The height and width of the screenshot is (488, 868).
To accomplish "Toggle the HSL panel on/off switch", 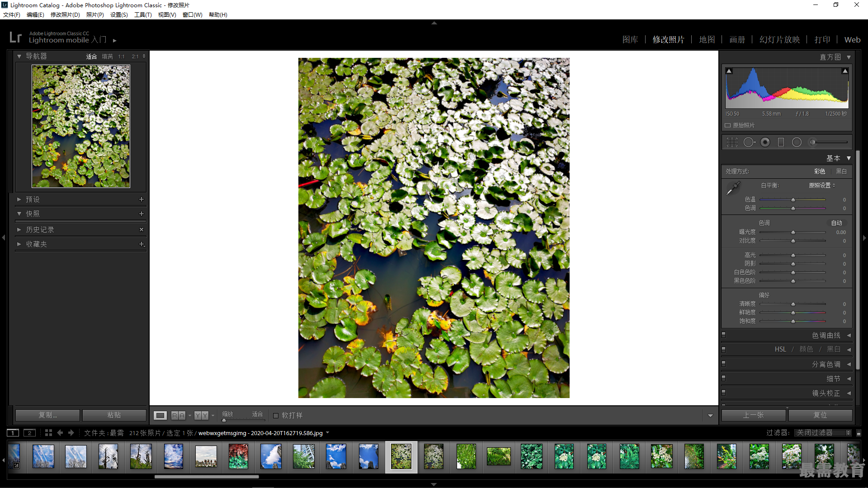I will (x=723, y=349).
